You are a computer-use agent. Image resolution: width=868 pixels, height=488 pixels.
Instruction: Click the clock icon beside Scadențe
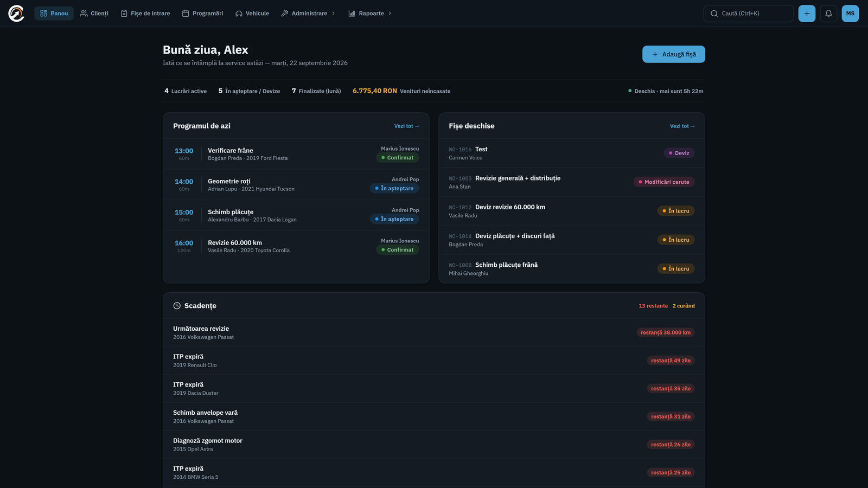pos(177,306)
